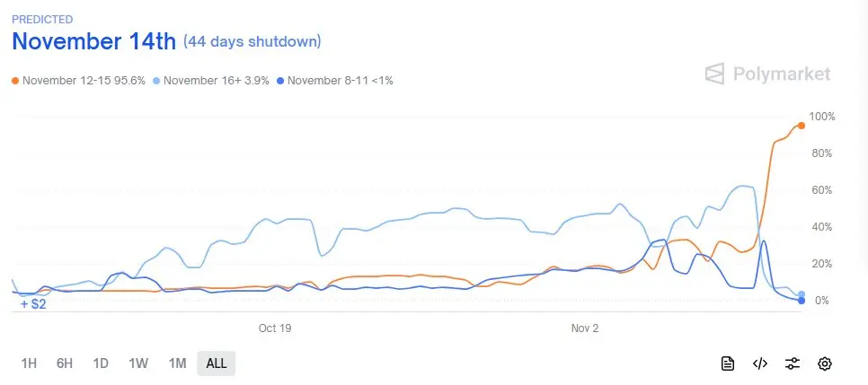Click the orange line endpoint marker
The height and width of the screenshot is (385, 868).
point(802,126)
